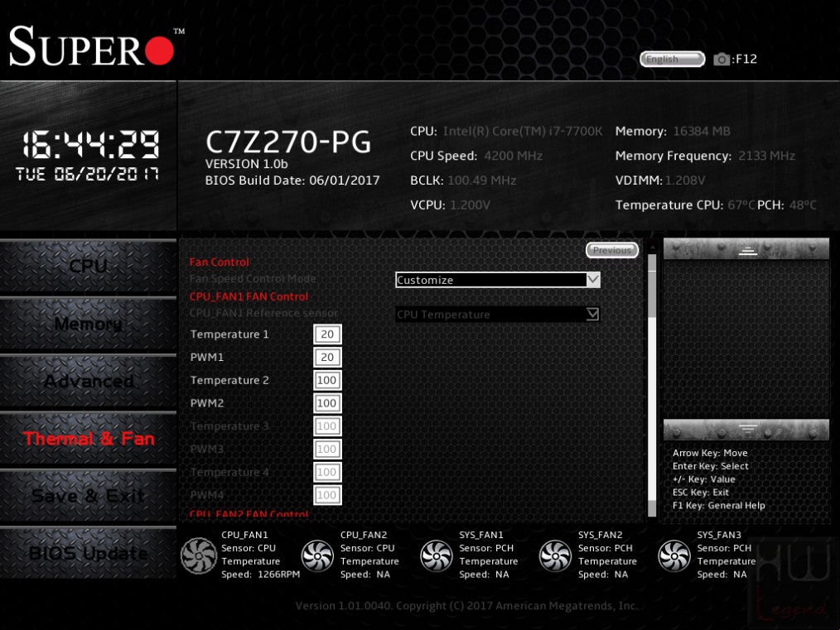Click the Enter Key: Select hint

click(711, 466)
